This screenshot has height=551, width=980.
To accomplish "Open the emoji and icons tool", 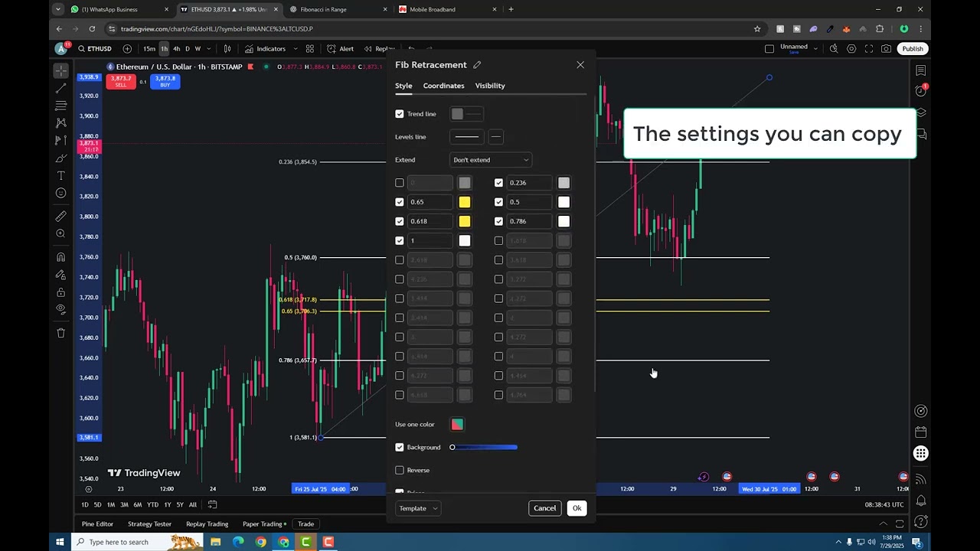I will (x=60, y=193).
